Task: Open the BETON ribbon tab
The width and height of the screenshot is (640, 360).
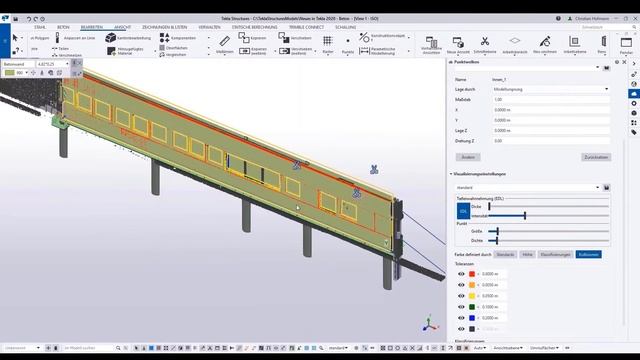Action: [63, 27]
